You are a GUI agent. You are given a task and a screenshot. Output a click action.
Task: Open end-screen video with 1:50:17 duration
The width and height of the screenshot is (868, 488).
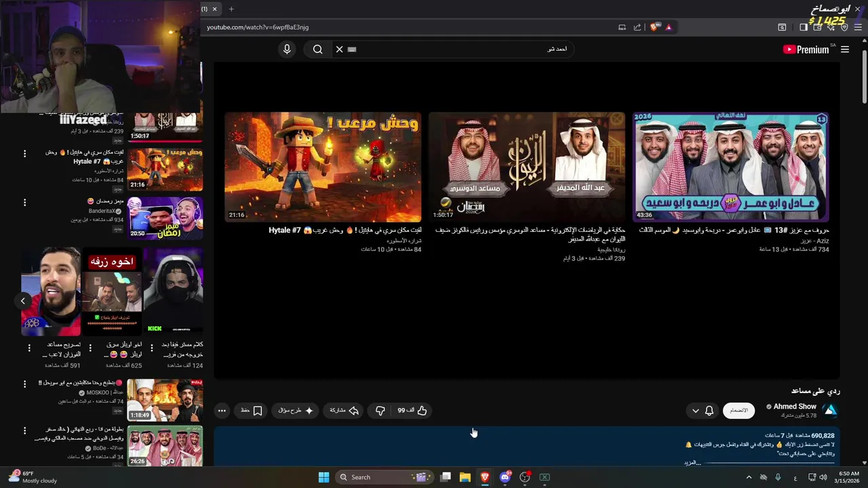pos(527,167)
